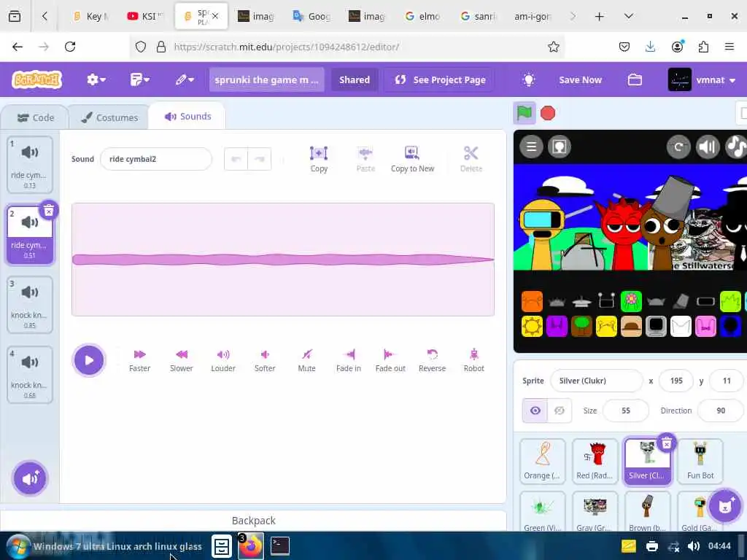The height and width of the screenshot is (560, 747).
Task: Click the stage sound speaker button
Action: coord(708,147)
